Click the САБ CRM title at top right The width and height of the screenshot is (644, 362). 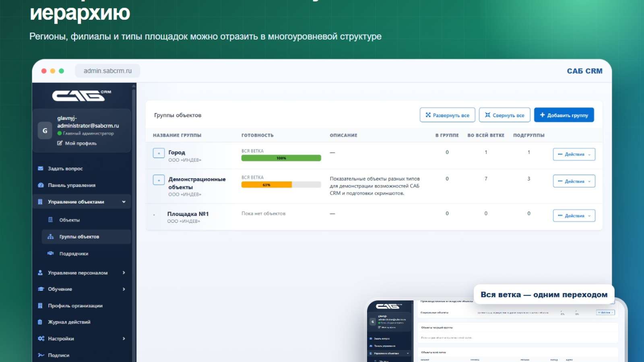(x=585, y=71)
